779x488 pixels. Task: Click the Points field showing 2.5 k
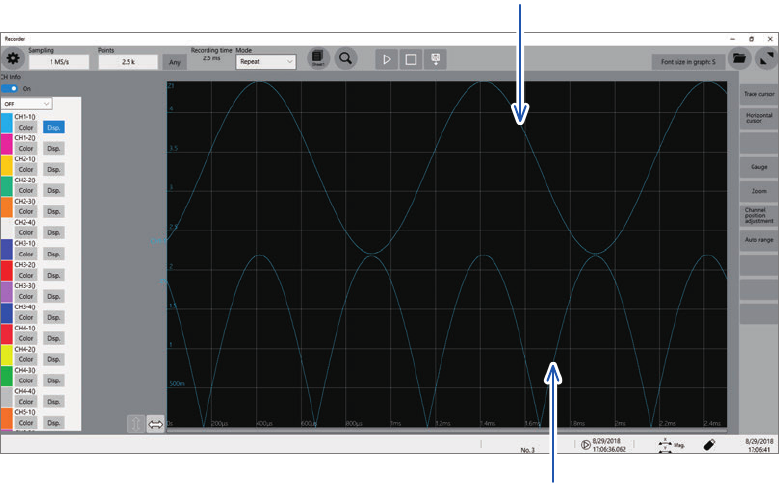(x=128, y=62)
